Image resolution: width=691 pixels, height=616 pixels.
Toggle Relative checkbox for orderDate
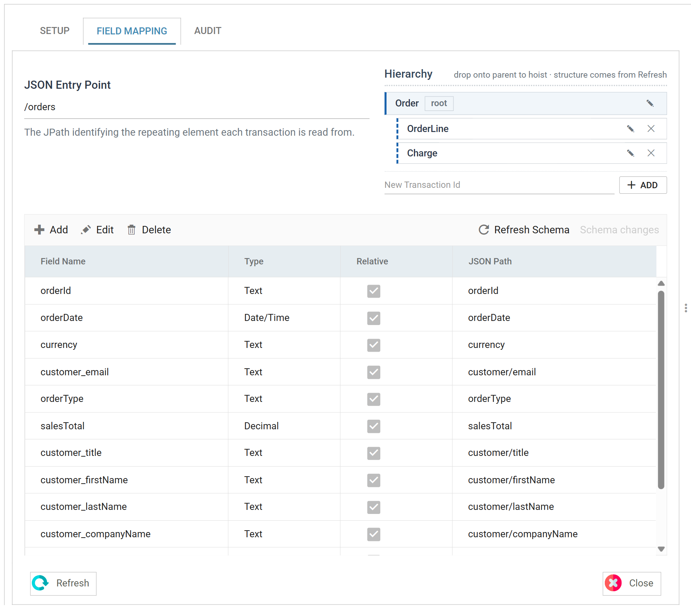point(374,318)
